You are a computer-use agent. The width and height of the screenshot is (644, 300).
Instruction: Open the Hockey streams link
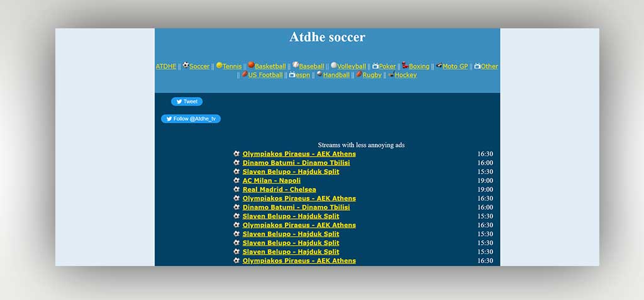pos(406,75)
